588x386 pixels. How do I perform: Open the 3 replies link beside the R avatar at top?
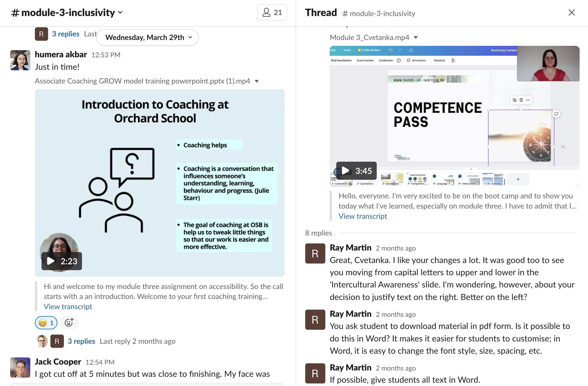66,34
